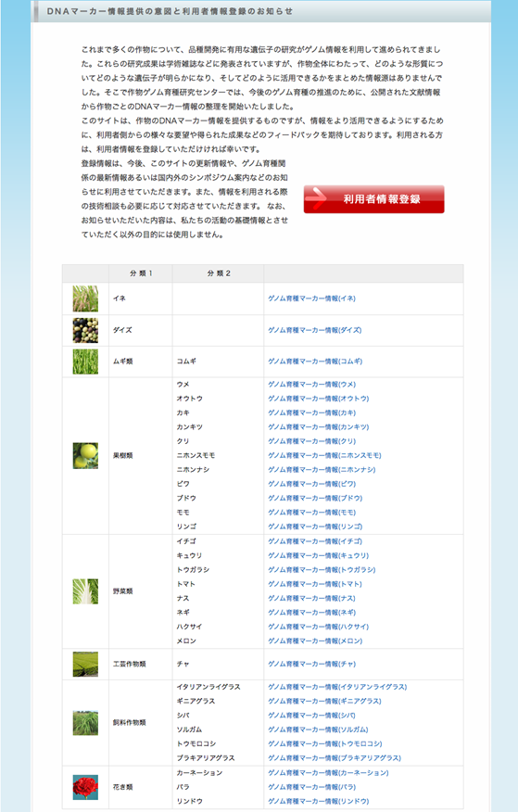Open ゲノム育種マーカー情報(ギニアグラス) link
The image size is (518, 812).
(324, 701)
